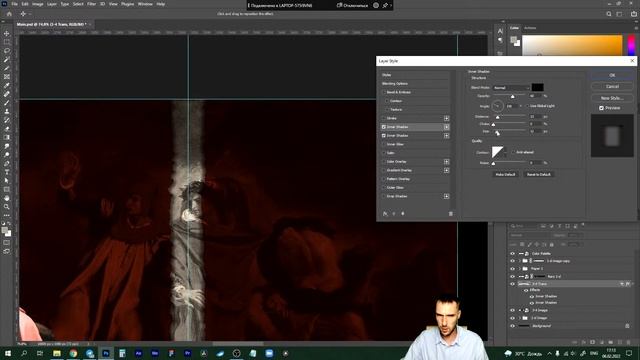This screenshot has width=640, height=360.
Task: Select the Eraser tool
Action: click(x=7, y=129)
